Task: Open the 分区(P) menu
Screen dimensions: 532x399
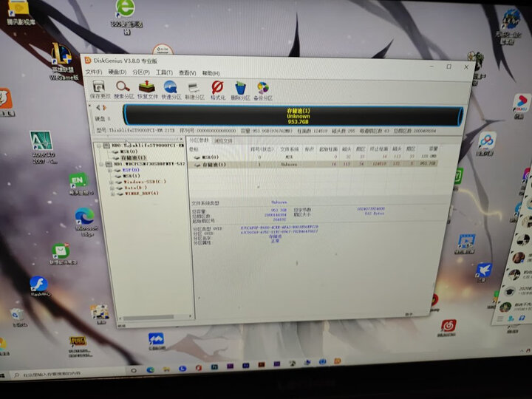Action: pyautogui.click(x=141, y=72)
